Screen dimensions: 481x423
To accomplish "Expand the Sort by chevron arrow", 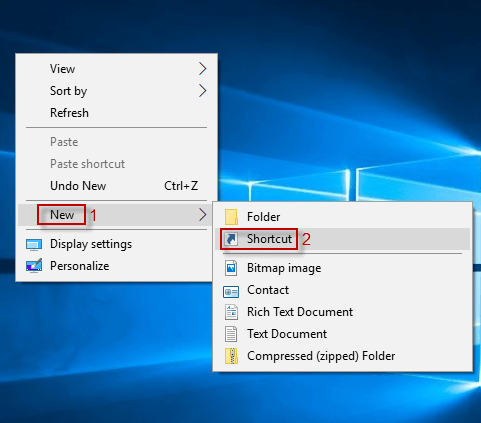I will (203, 91).
